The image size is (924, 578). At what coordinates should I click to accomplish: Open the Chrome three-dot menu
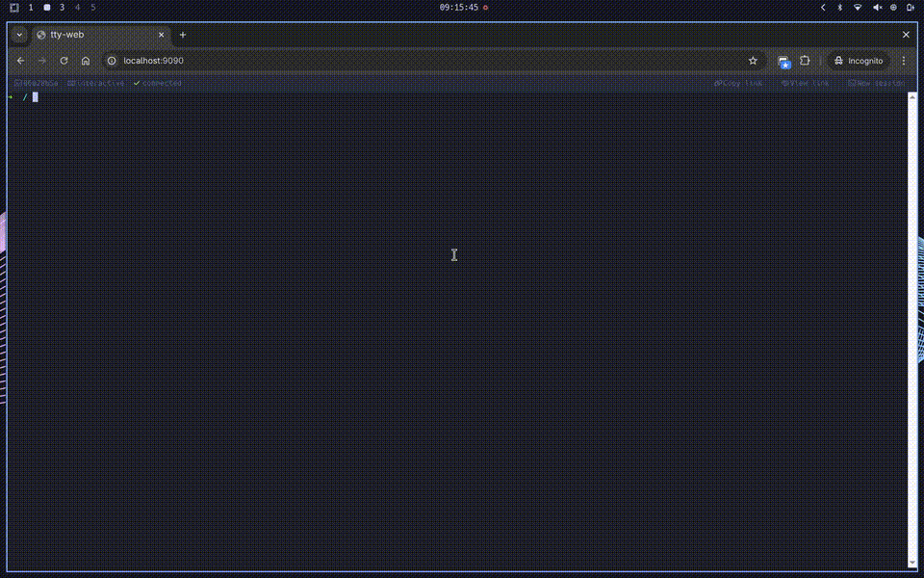point(903,61)
